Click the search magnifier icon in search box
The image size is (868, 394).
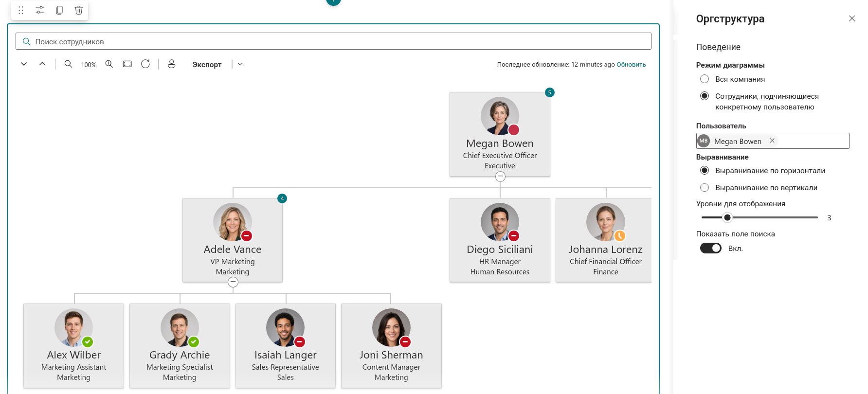pyautogui.click(x=27, y=42)
